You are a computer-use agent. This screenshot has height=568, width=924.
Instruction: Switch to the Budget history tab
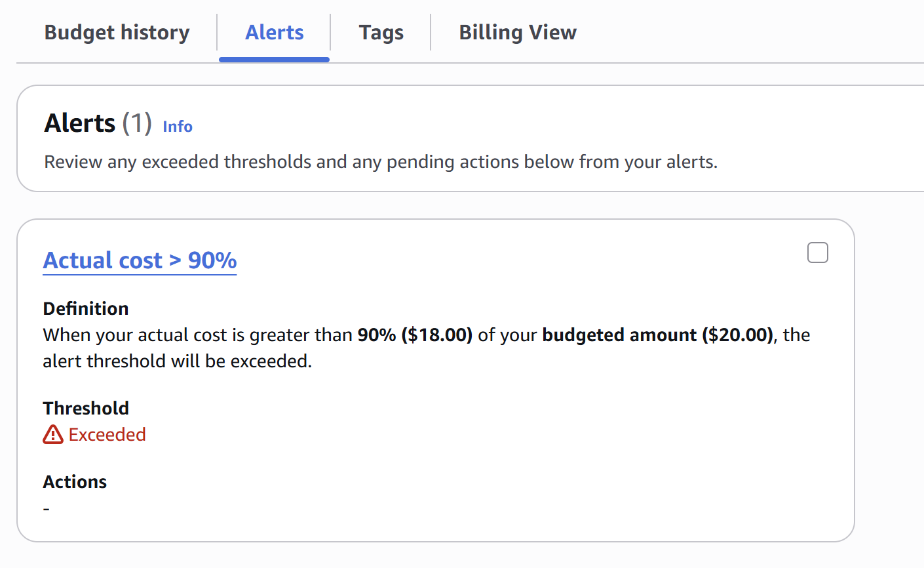point(116,31)
